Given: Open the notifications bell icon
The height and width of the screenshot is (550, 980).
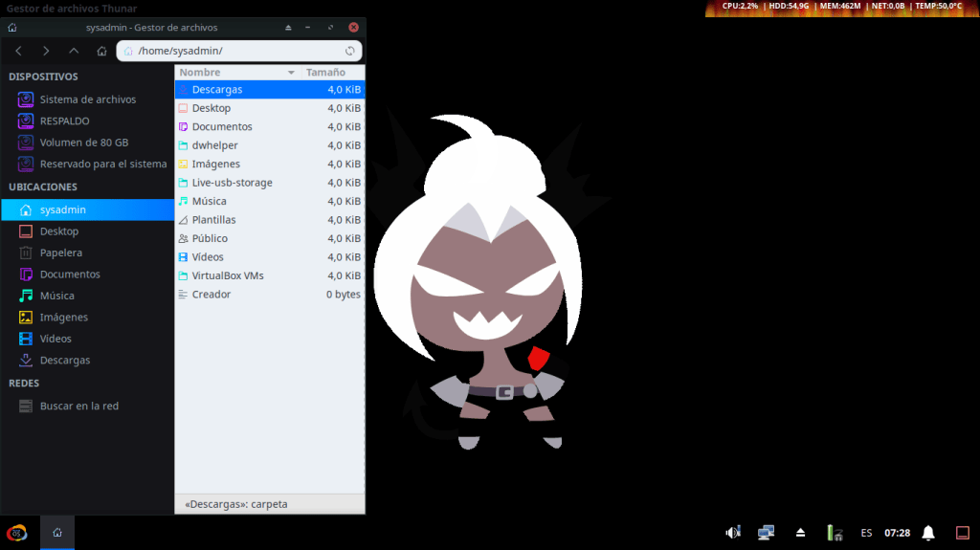Looking at the screenshot, I should [x=927, y=533].
